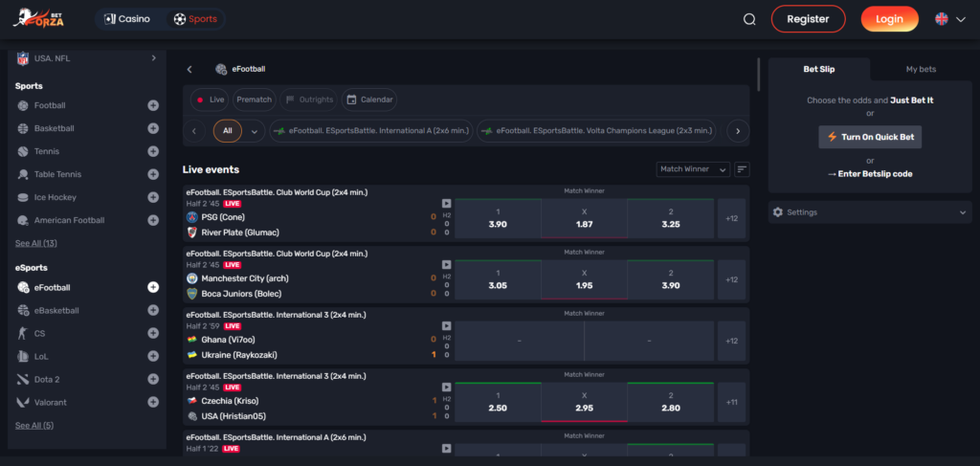Viewport: 980px width, 466px height.
Task: Click the sort filter icon near Match Winner
Action: (x=742, y=169)
